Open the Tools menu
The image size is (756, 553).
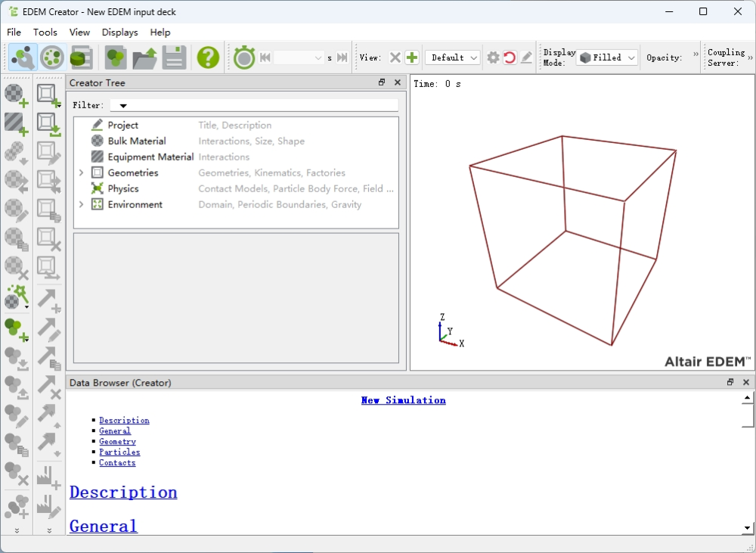click(45, 33)
